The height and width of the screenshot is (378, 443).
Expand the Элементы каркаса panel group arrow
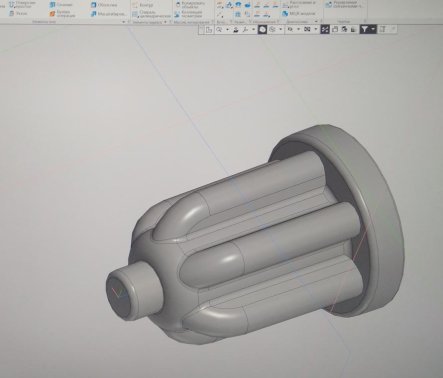(x=165, y=22)
